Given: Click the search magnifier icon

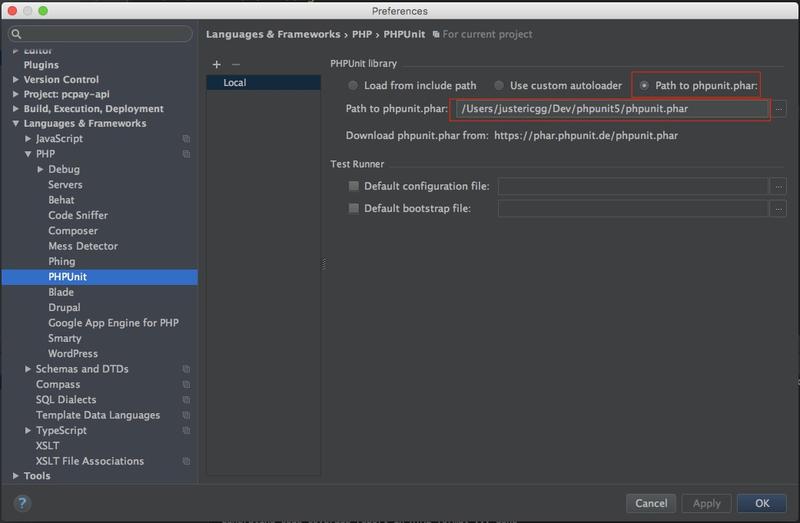Looking at the screenshot, I should (16, 34).
